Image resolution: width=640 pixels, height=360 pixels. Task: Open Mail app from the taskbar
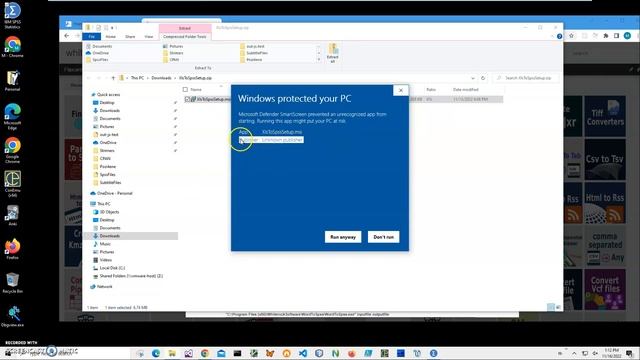[x=221, y=353]
